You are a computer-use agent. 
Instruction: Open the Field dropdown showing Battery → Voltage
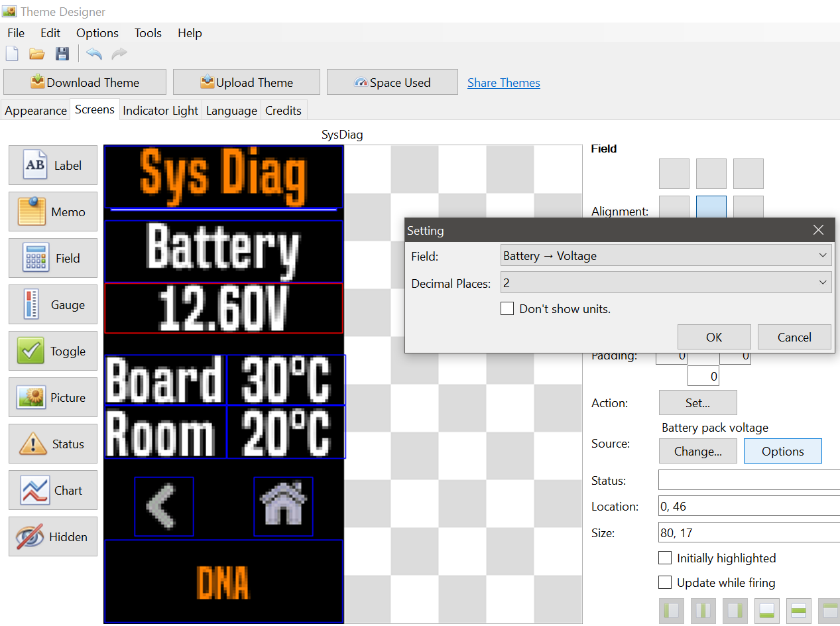tap(666, 256)
